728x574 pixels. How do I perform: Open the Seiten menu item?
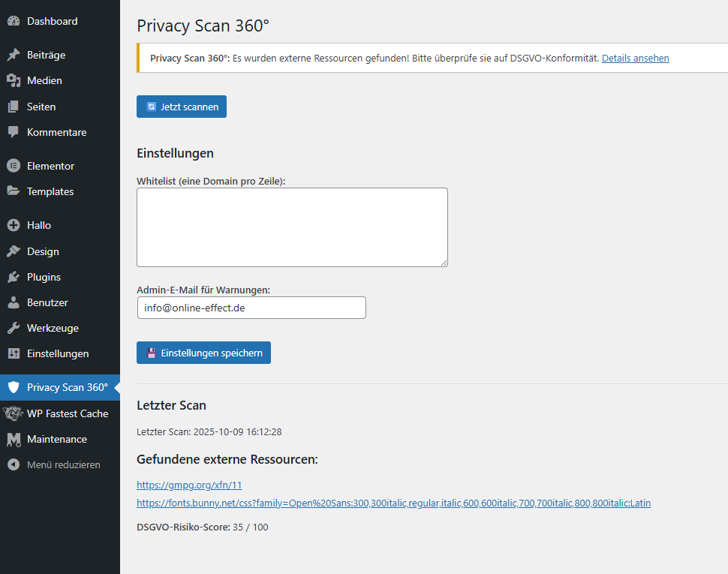tap(41, 107)
